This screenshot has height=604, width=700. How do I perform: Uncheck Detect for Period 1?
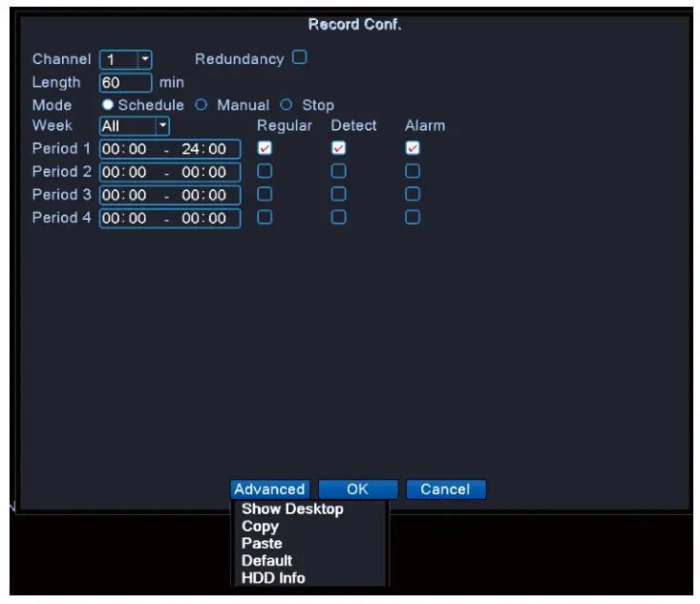tap(338, 148)
